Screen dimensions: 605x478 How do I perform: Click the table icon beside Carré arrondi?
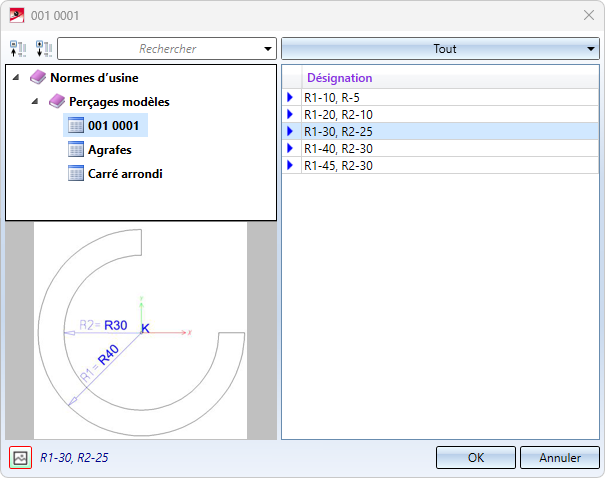pyautogui.click(x=76, y=173)
